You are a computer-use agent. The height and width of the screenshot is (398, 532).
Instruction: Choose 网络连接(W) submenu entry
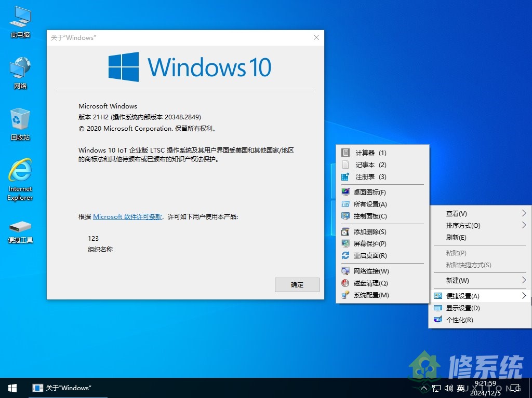382,271
